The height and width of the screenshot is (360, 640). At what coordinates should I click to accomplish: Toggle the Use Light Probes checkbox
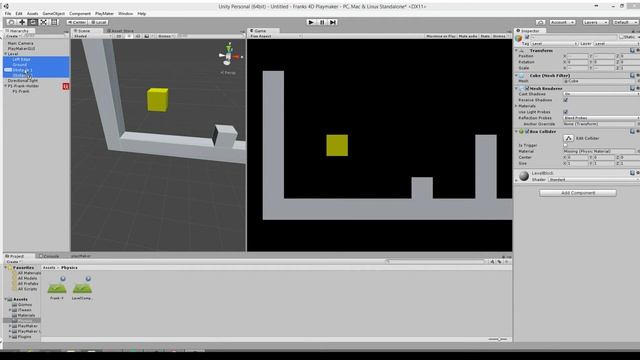click(x=566, y=112)
